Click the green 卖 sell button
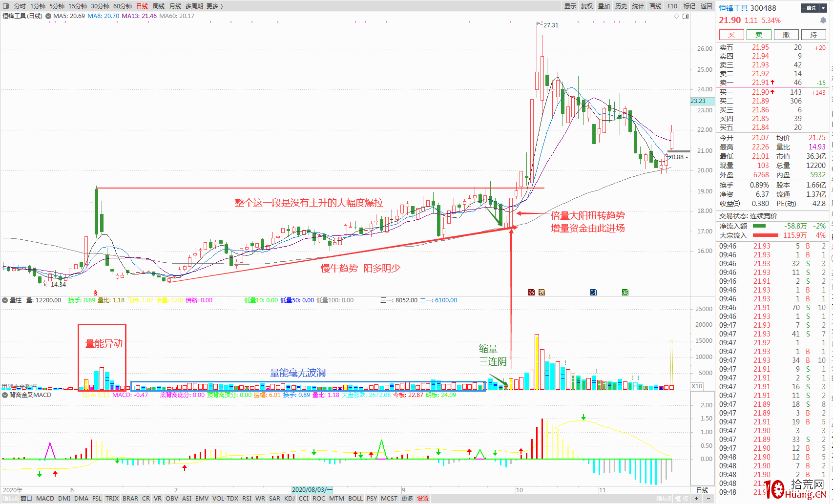Image resolution: width=833 pixels, height=504 pixels. (x=759, y=35)
